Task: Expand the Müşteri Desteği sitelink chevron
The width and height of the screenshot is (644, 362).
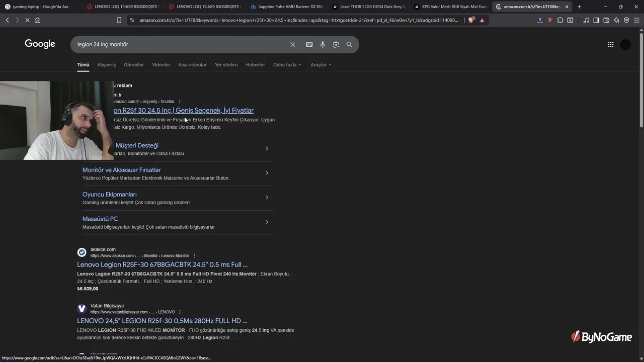Action: coord(267,148)
